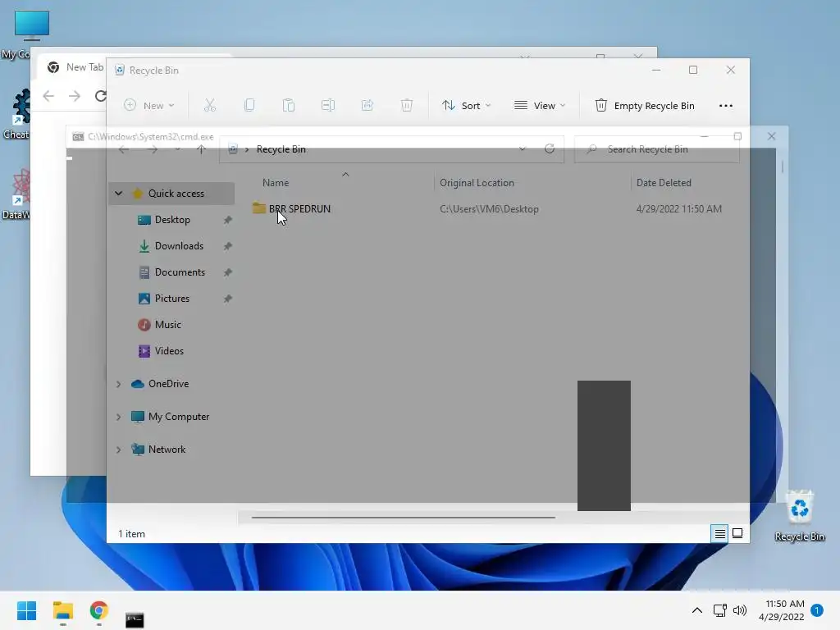
Task: Click the taskbar clock and date
Action: [x=782, y=610]
